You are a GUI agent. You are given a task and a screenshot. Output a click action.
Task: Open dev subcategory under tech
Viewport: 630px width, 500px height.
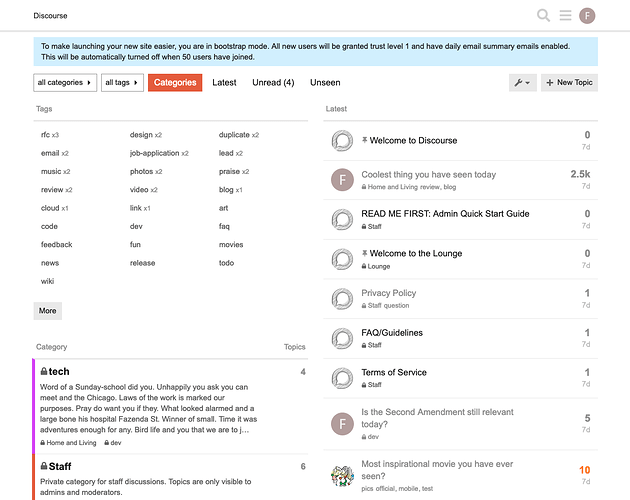[x=112, y=443]
